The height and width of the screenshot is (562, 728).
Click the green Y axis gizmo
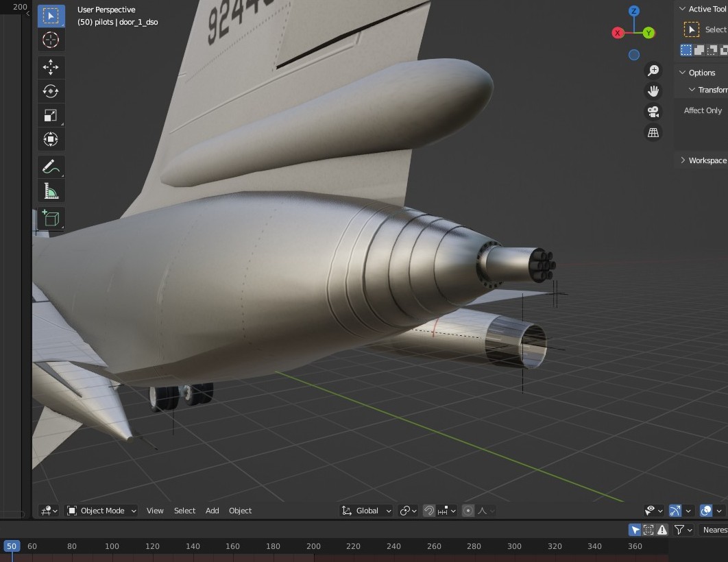648,33
